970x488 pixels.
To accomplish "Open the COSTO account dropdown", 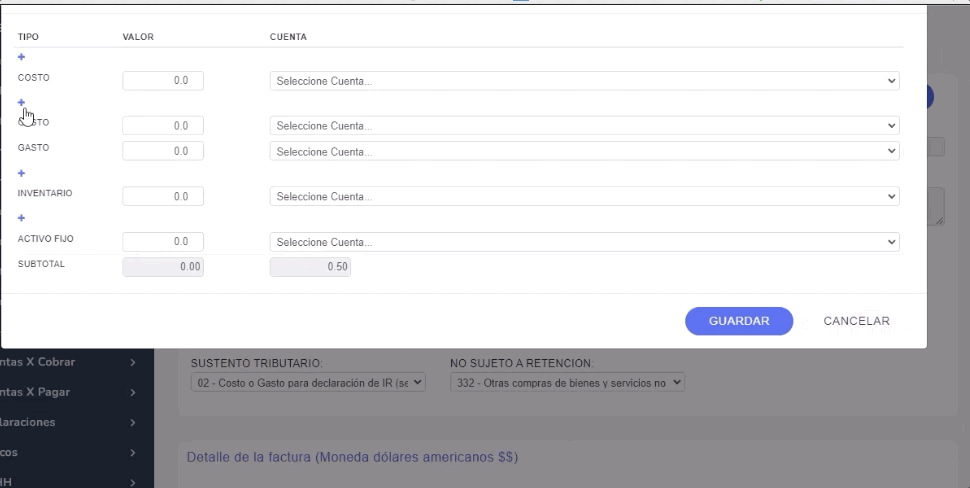I will tap(584, 81).
